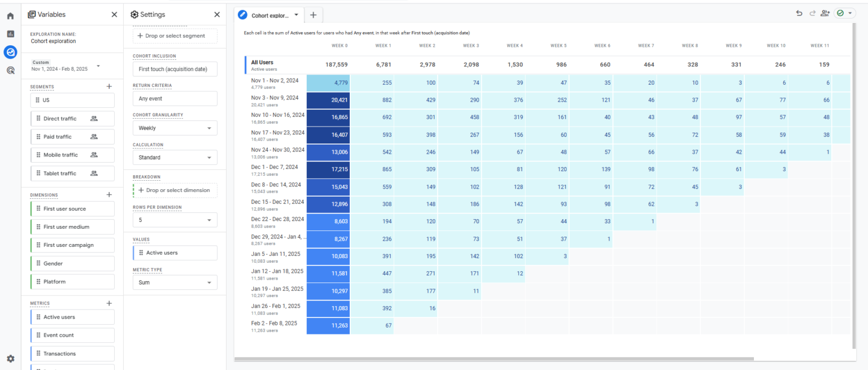Image resolution: width=868 pixels, height=370 pixels.
Task: Add a new segment with plus icon
Action: [x=109, y=86]
